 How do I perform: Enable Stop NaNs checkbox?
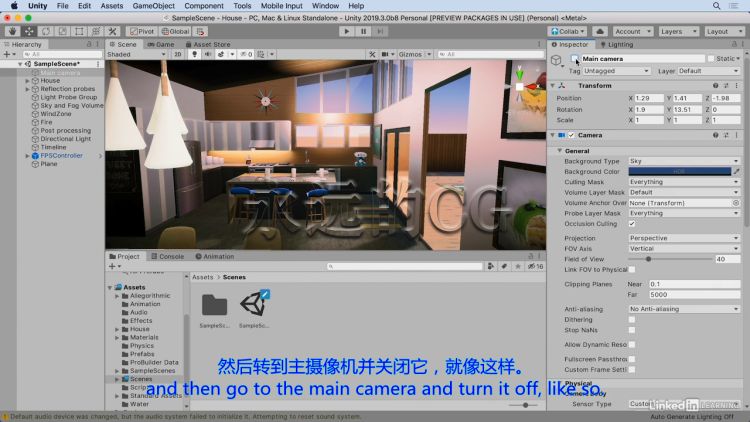point(632,330)
